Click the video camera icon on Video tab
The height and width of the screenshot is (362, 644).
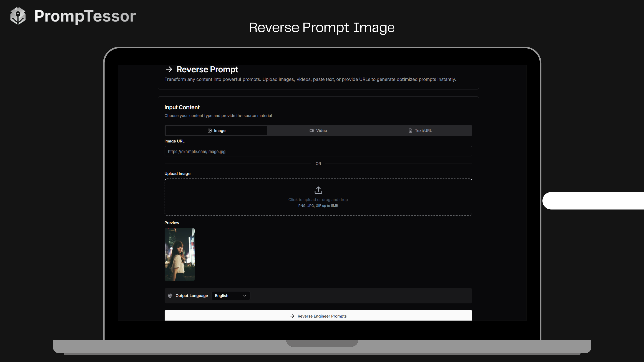coord(312,130)
